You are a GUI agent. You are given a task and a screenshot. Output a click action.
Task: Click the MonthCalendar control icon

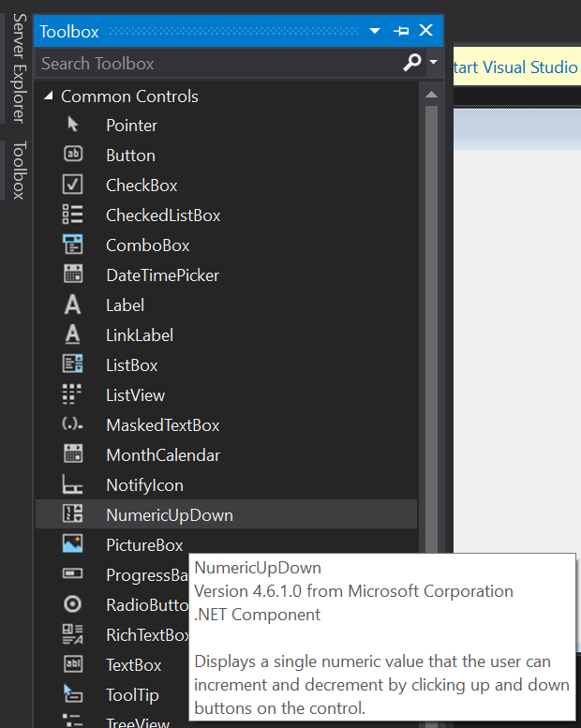(x=73, y=453)
